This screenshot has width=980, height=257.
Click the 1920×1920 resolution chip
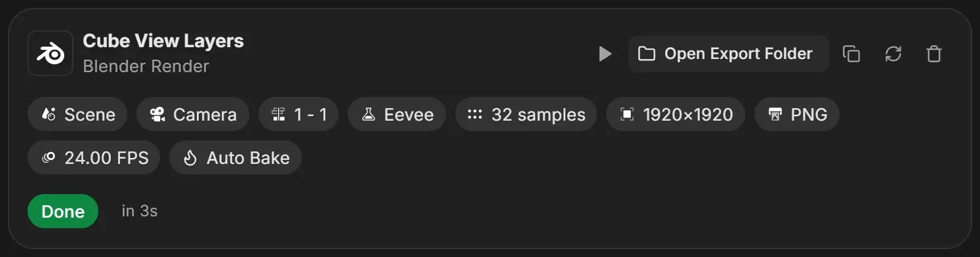[x=676, y=115]
